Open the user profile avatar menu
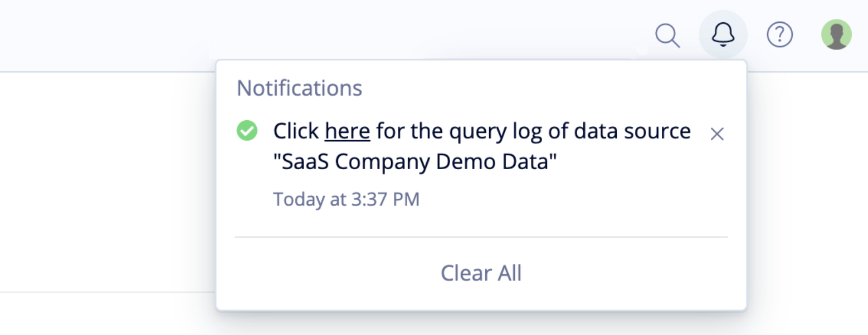Image resolution: width=868 pixels, height=335 pixels. coord(836,35)
